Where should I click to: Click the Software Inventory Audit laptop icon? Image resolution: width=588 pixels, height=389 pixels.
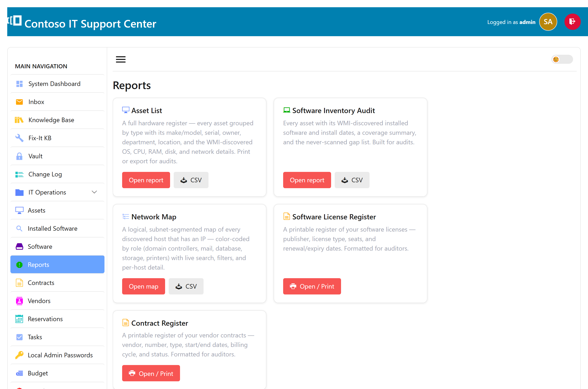287,110
